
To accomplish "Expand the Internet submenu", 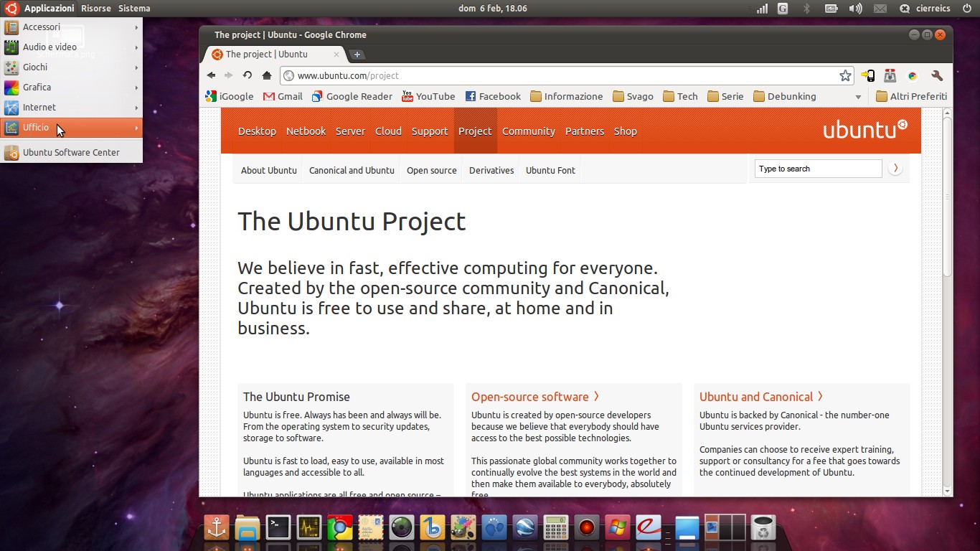I will pos(72,108).
